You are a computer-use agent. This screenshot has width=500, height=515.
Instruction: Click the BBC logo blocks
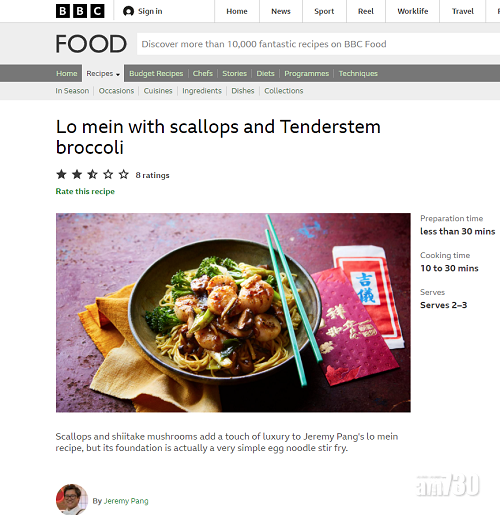80,11
